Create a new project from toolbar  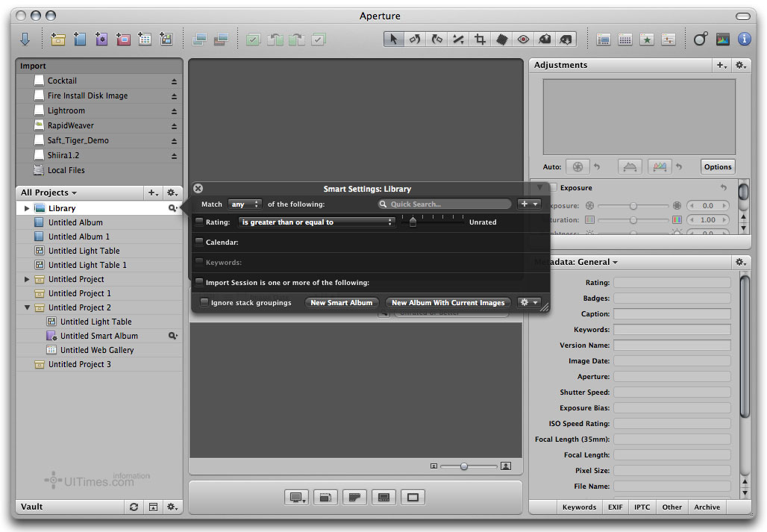point(58,39)
